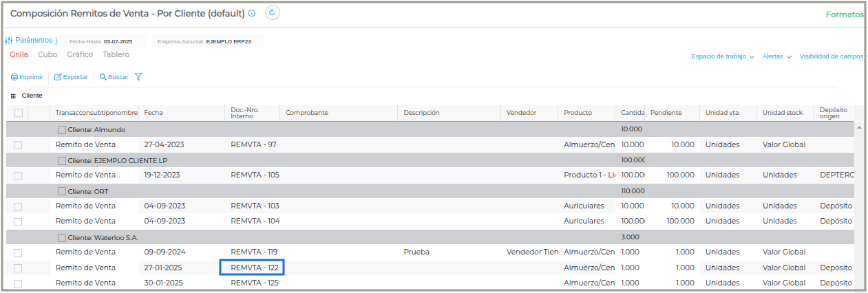Open the Formatos link
The width and height of the screenshot is (868, 293).
(x=845, y=14)
